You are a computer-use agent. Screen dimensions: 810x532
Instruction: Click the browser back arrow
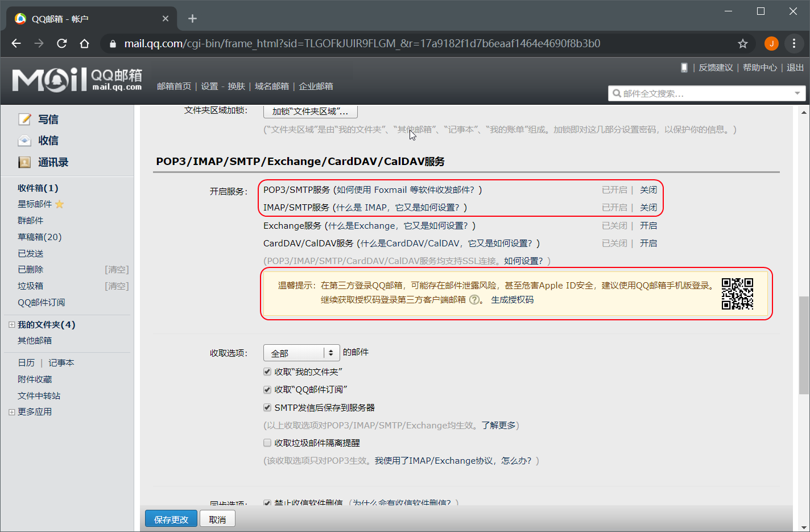click(x=16, y=43)
